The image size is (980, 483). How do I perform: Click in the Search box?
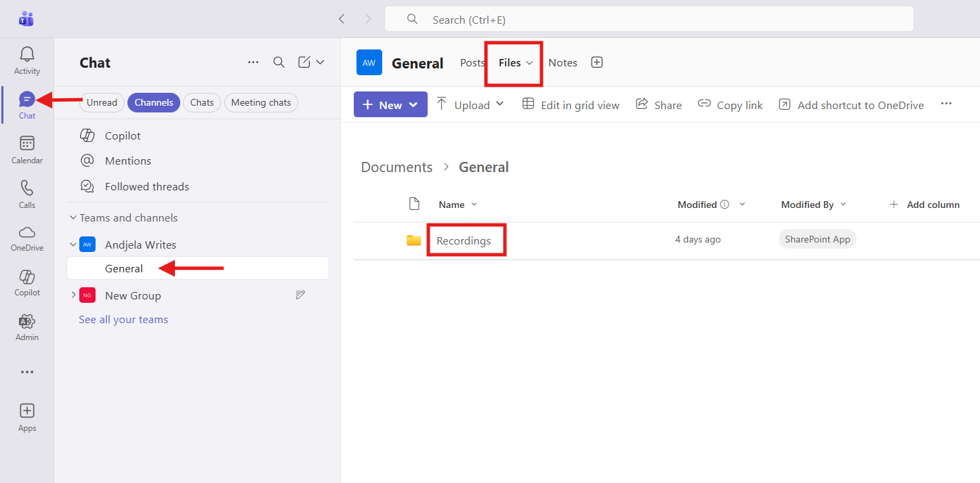click(x=649, y=20)
